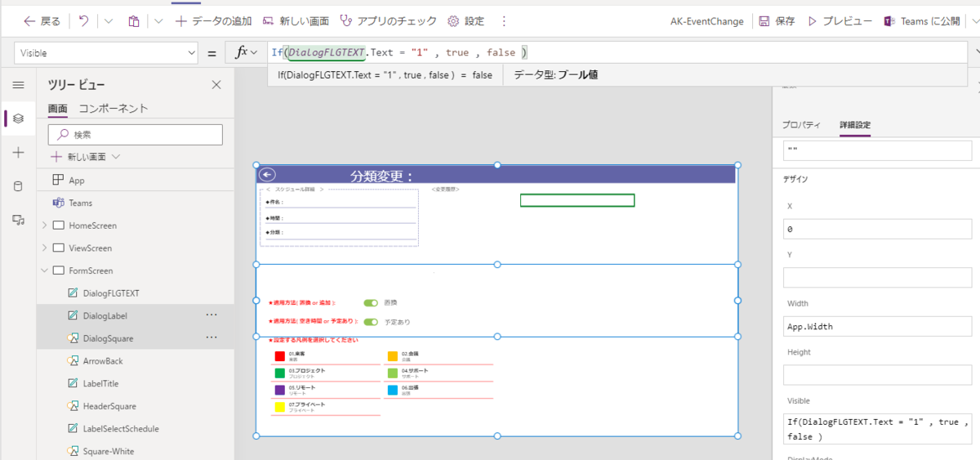Select the Tree view layers icon
This screenshot has height=460, width=980.
tap(18, 118)
